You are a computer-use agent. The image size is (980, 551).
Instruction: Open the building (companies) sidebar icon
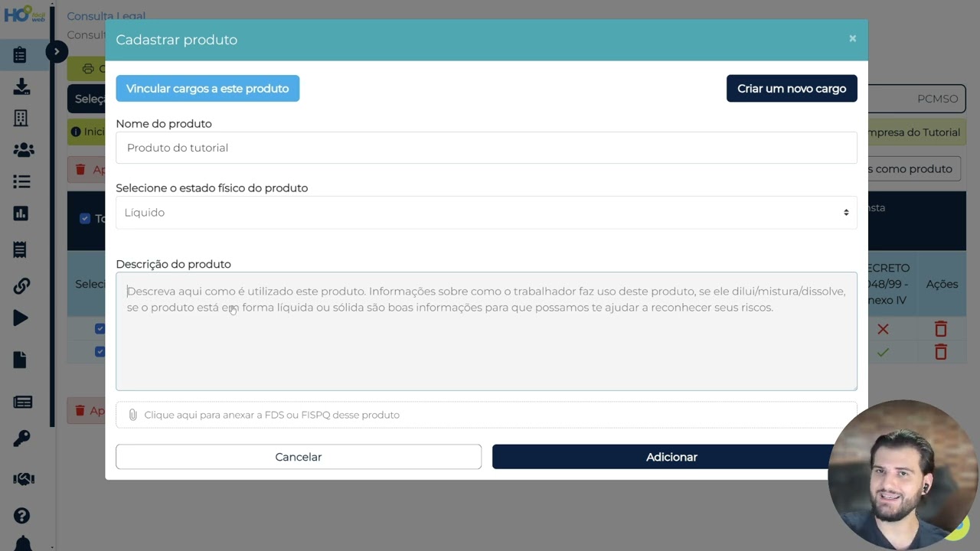pyautogui.click(x=21, y=118)
